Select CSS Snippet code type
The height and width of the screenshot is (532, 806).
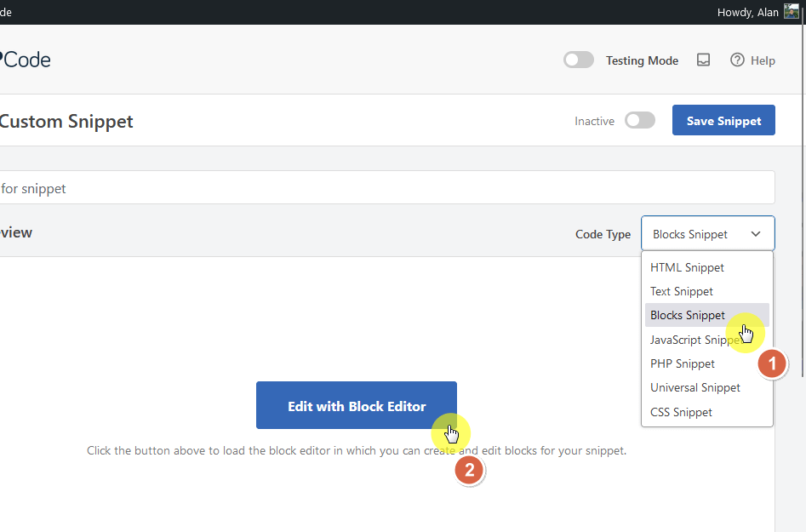(x=706, y=412)
